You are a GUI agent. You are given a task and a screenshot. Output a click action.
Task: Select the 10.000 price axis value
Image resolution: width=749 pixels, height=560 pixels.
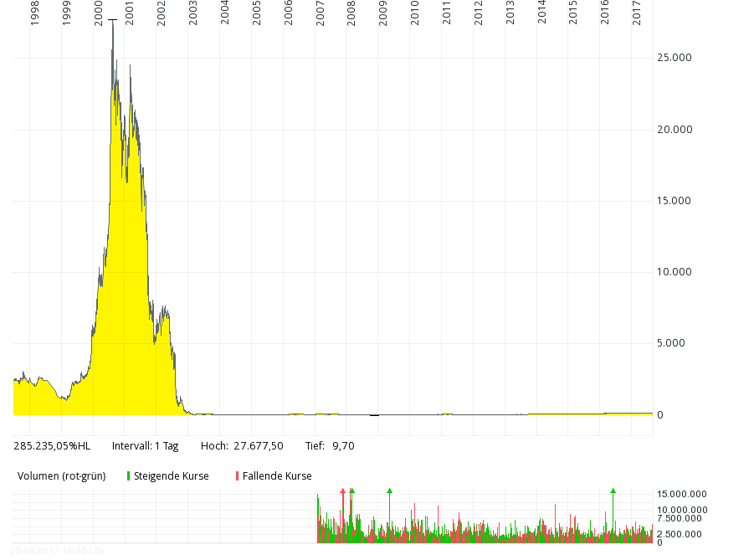click(674, 272)
